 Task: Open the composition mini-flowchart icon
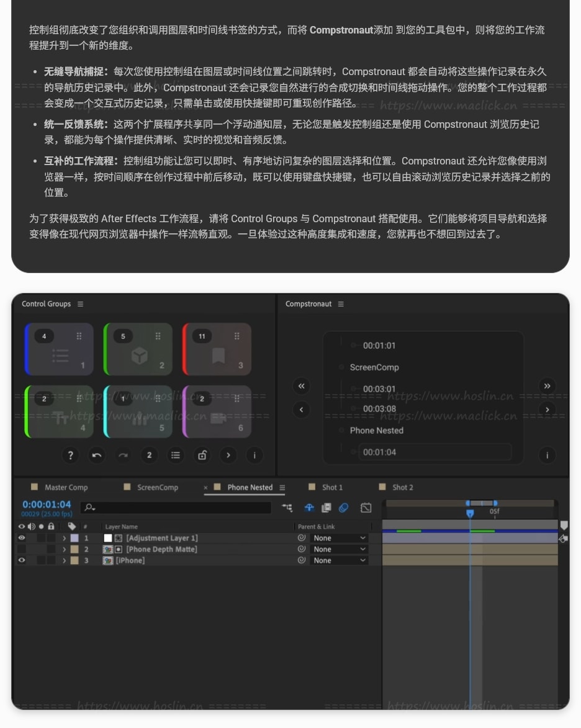pos(287,508)
